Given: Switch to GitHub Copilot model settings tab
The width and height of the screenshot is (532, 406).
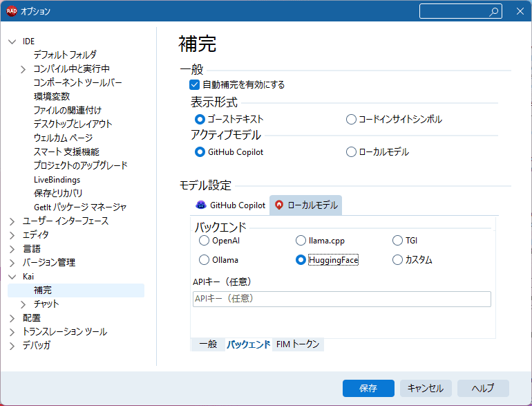Looking at the screenshot, I should pos(231,205).
